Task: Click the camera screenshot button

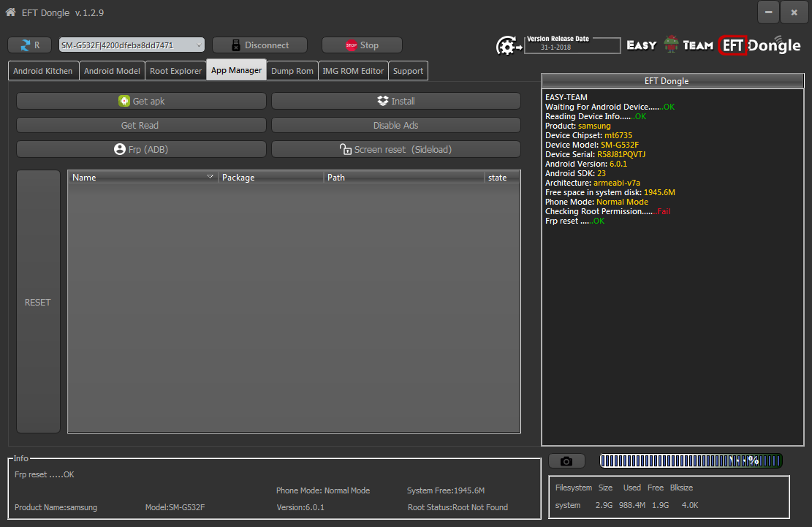Action: click(566, 460)
